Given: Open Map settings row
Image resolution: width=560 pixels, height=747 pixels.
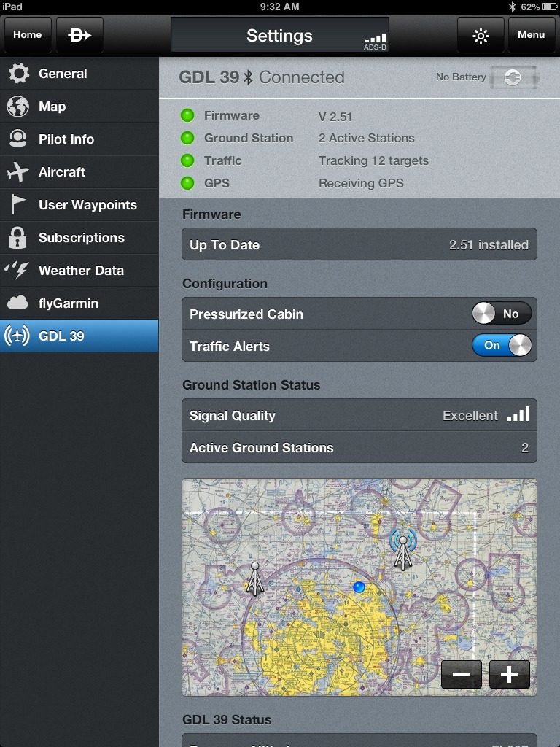Looking at the screenshot, I should pyautogui.click(x=79, y=107).
